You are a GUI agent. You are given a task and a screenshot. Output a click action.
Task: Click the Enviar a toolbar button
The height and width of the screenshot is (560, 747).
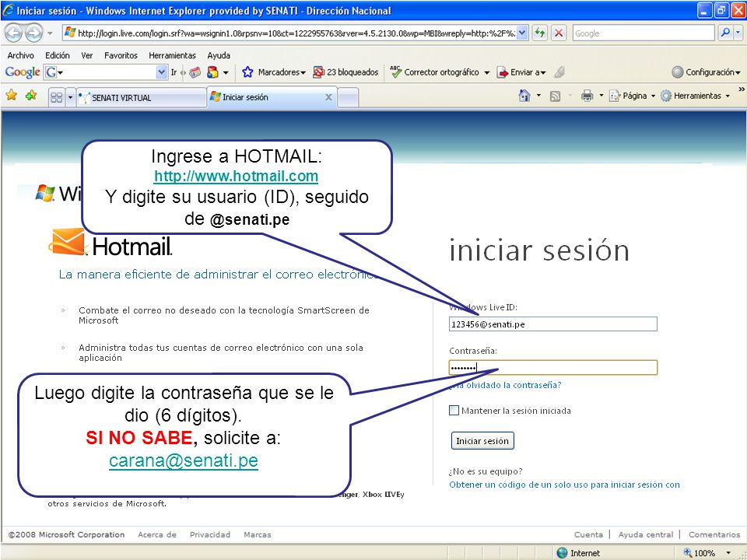[521, 72]
